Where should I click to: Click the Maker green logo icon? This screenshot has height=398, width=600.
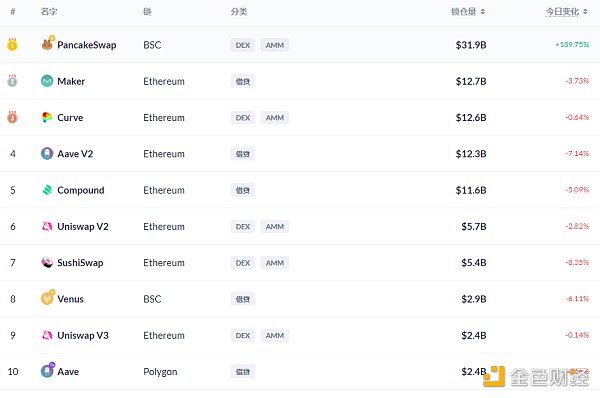tap(47, 81)
